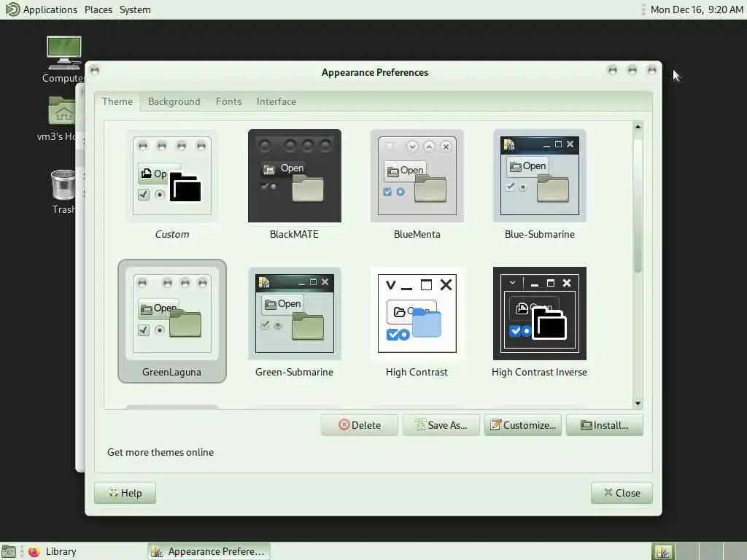Choose the High Contrast theme
The height and width of the screenshot is (560, 747).
pos(417,314)
